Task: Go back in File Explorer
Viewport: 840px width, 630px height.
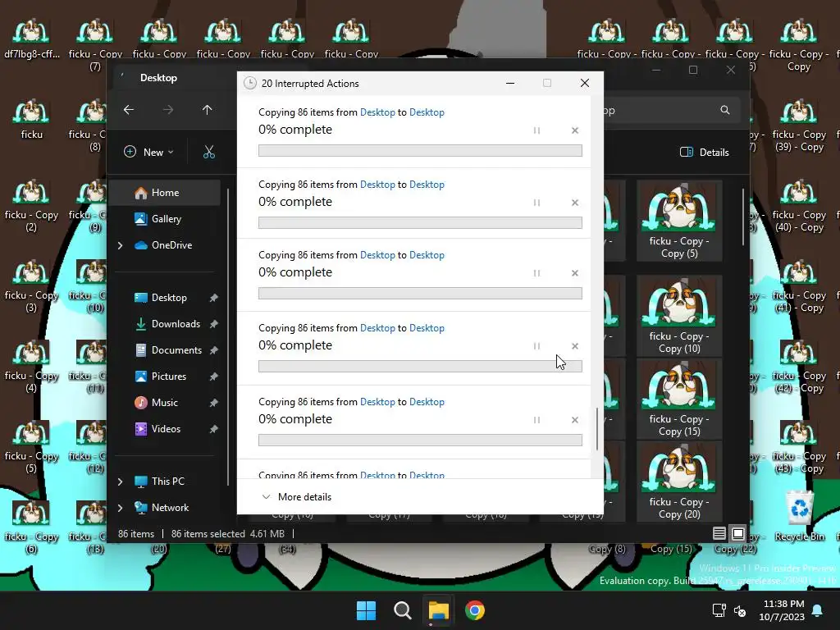Action: click(129, 110)
